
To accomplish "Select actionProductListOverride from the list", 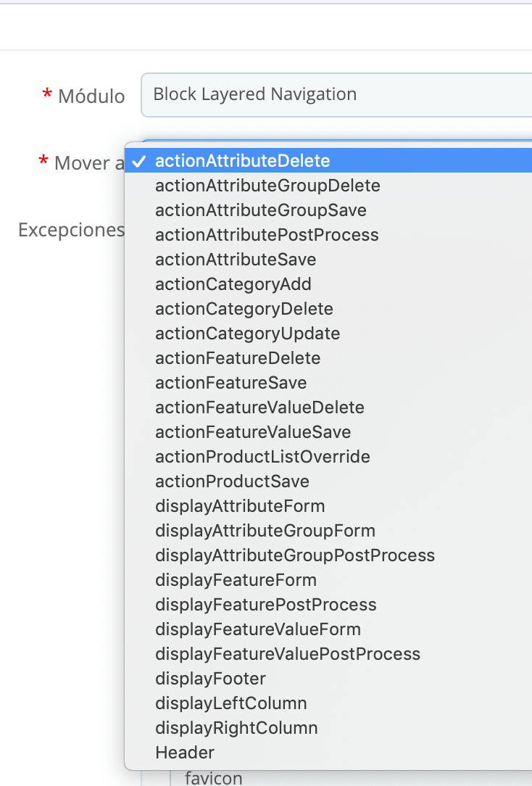I will pos(262,457).
